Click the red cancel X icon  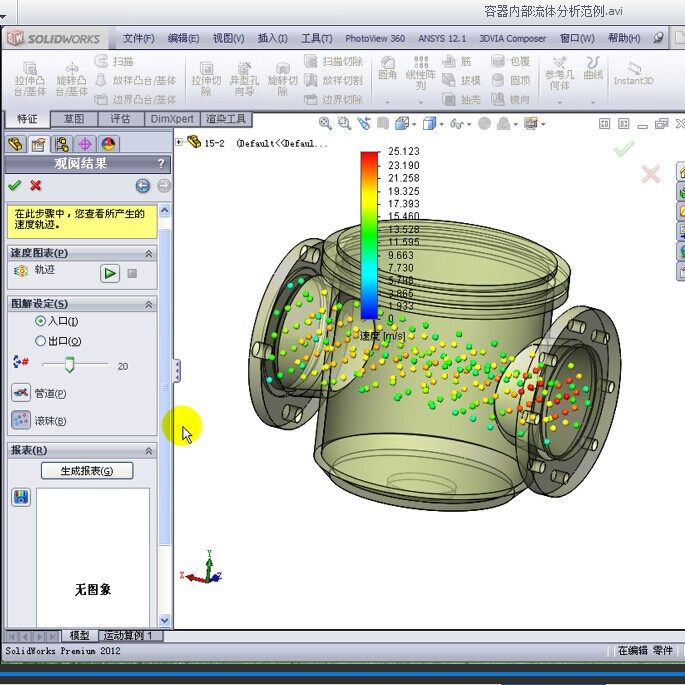(36, 185)
